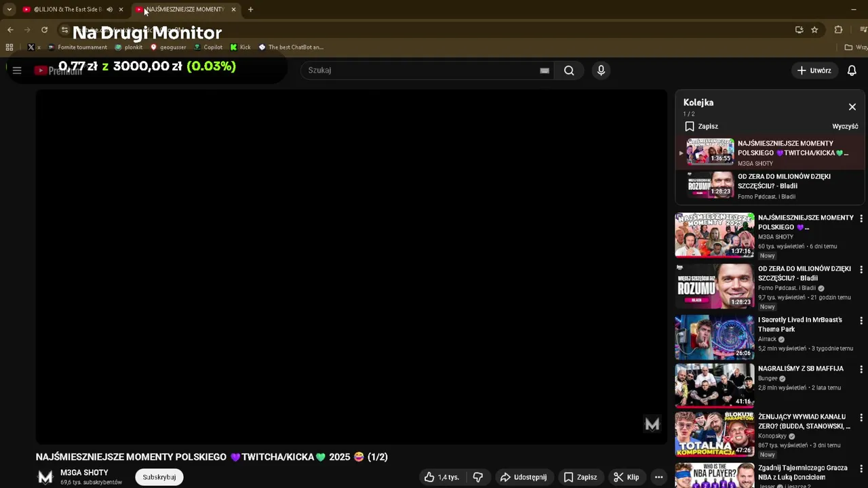Close the LILJON & The East Side tab
Screen dimensions: 868x488
click(x=121, y=9)
